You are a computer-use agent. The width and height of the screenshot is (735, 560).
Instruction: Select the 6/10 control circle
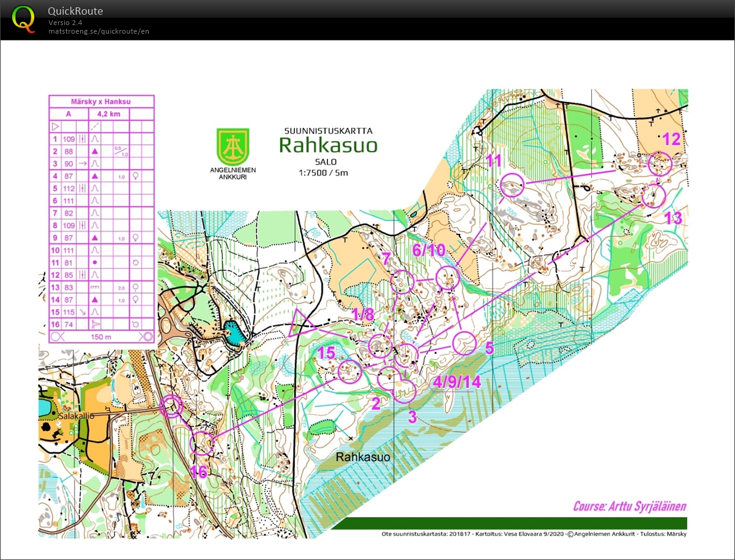click(x=447, y=277)
